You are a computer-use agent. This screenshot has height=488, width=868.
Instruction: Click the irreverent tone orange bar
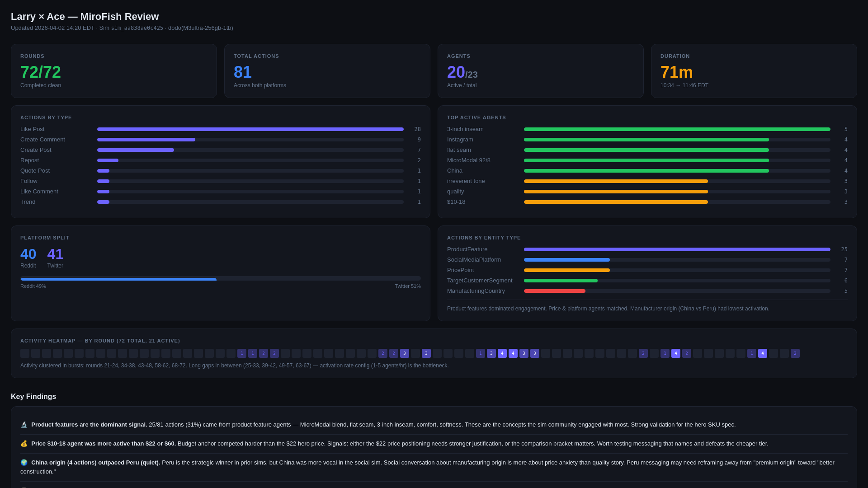click(616, 181)
